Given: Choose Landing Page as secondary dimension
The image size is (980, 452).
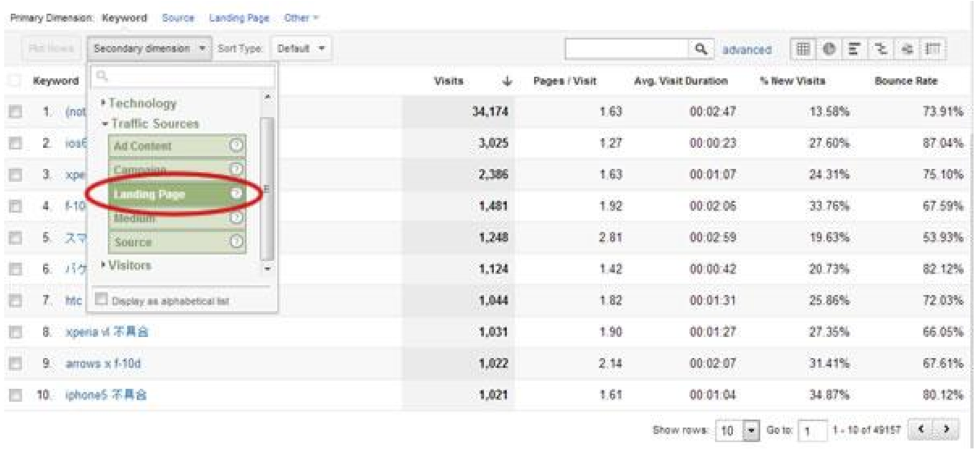Looking at the screenshot, I should pyautogui.click(x=177, y=194).
